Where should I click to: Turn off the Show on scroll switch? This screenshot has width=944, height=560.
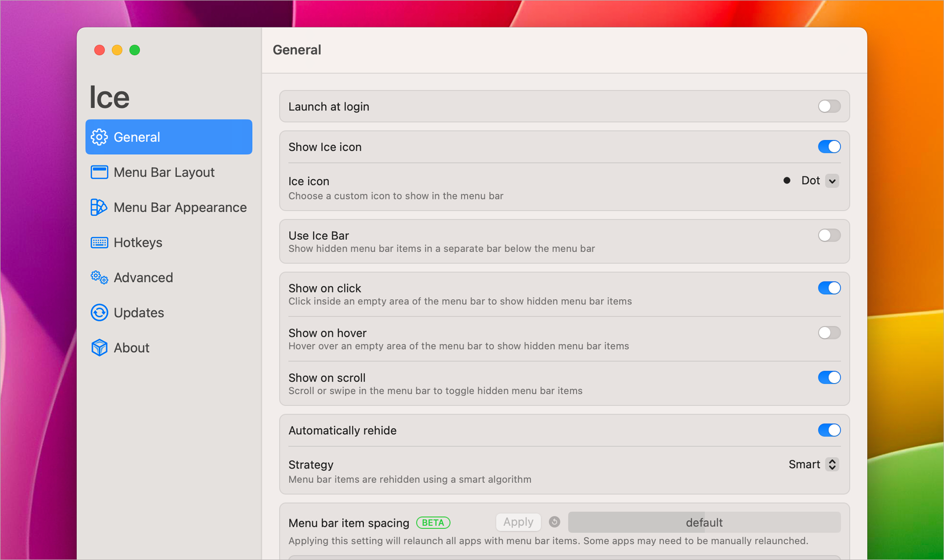pyautogui.click(x=829, y=378)
